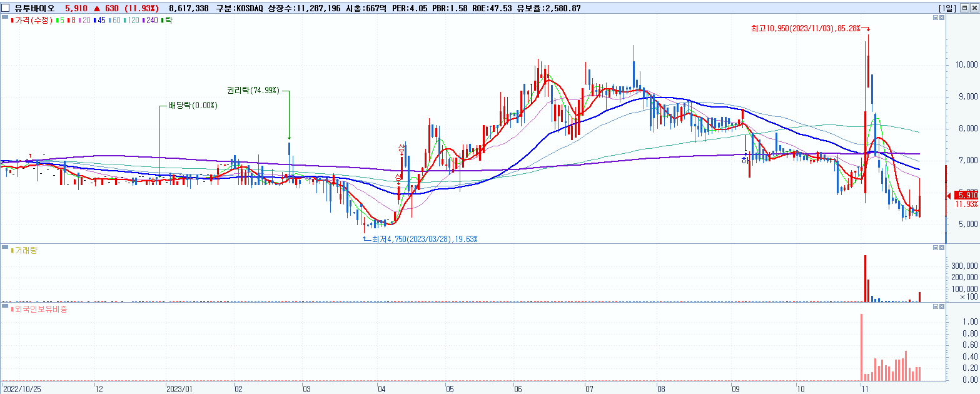Click the tallest foreign ownership bar
This screenshot has width=980, height=394.
point(861,347)
